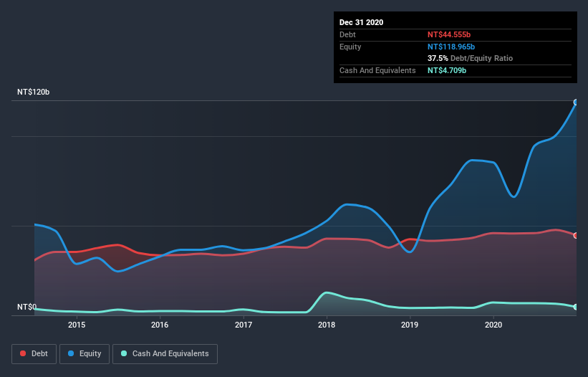The width and height of the screenshot is (588, 377).
Task: Click the Dec 31 2020 tooltip date
Action: [361, 22]
